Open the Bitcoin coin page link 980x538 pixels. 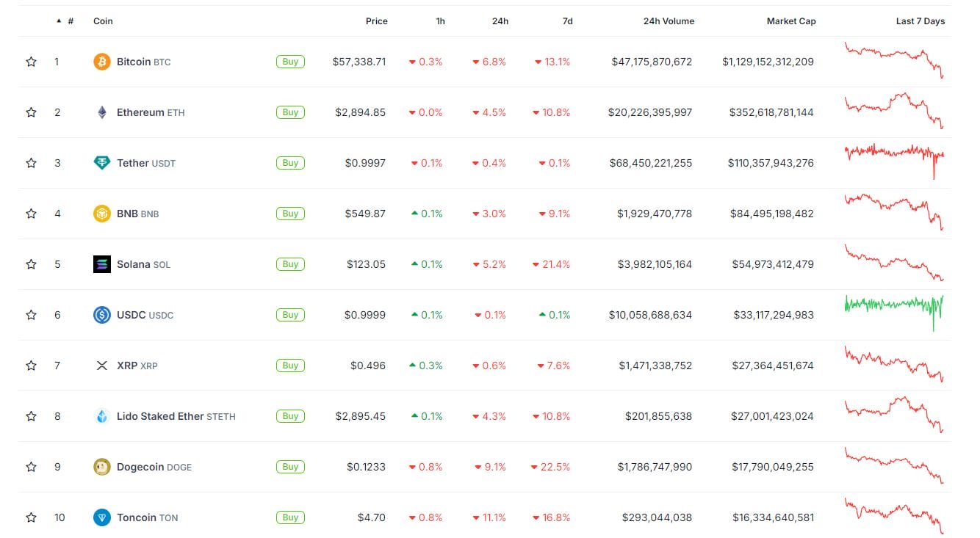(143, 62)
